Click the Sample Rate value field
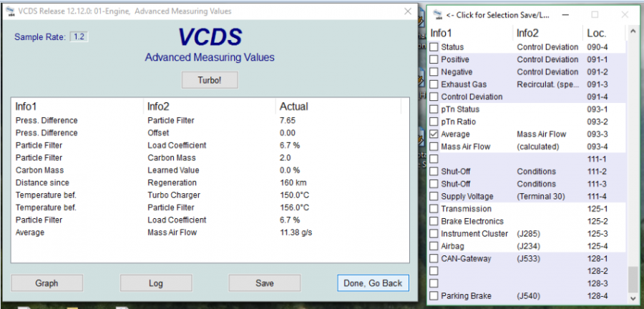This screenshot has width=644, height=309. pos(79,36)
